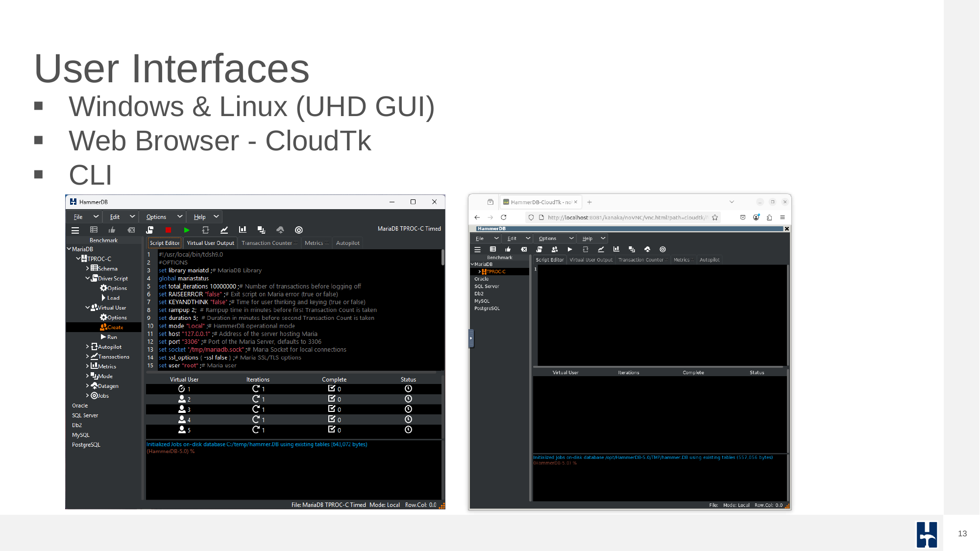980x551 pixels.
Task: Open the browser application hamburger menu
Action: click(783, 217)
